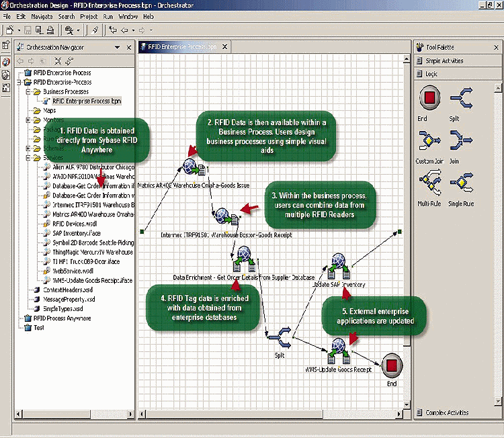Open the Orchestration Navigator view menu dropdown
504x438 pixels.
click(x=118, y=48)
